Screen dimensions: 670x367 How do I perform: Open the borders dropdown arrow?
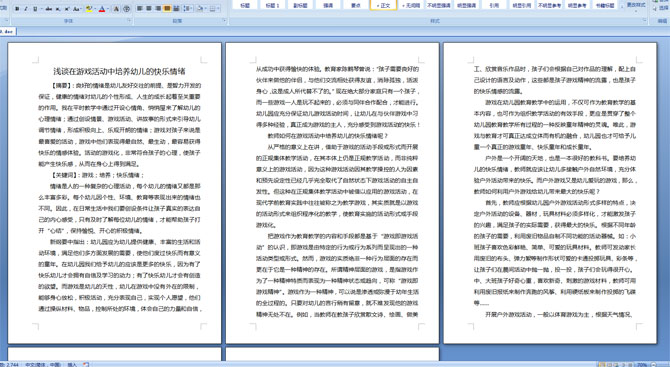pyautogui.click(x=218, y=8)
